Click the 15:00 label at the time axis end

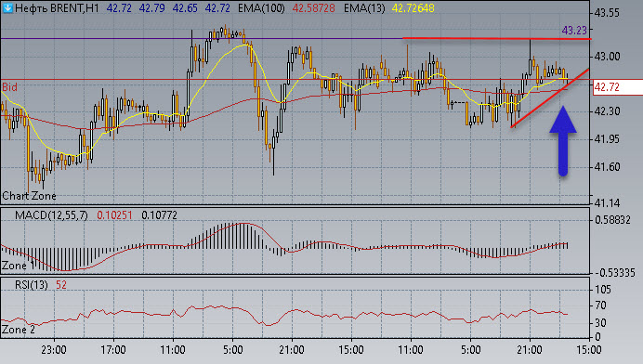click(x=589, y=350)
